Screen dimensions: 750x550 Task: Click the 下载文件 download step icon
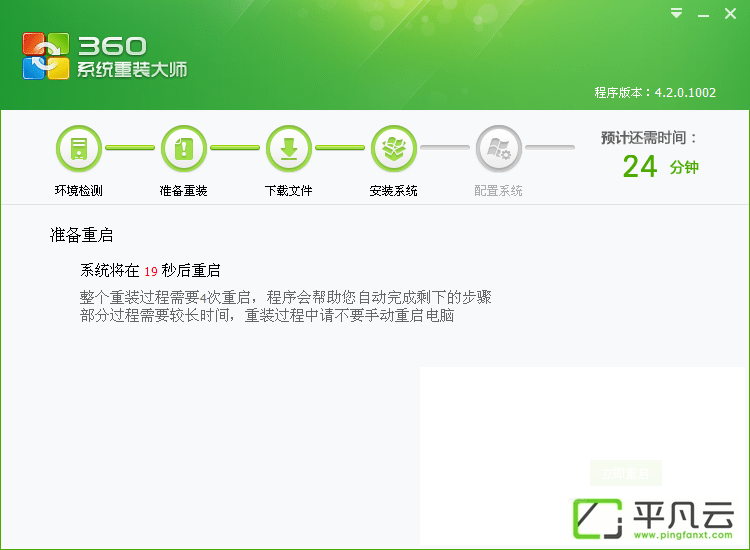[x=289, y=149]
